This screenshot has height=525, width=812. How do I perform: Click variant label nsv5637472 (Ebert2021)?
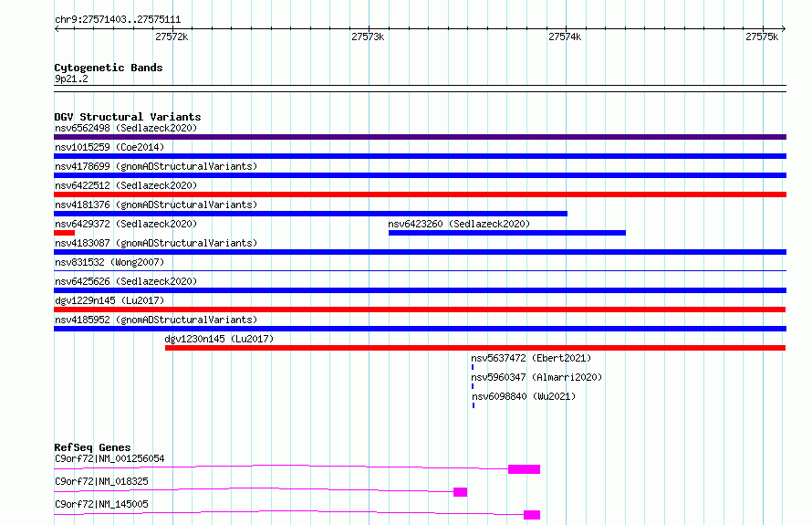coord(531,358)
